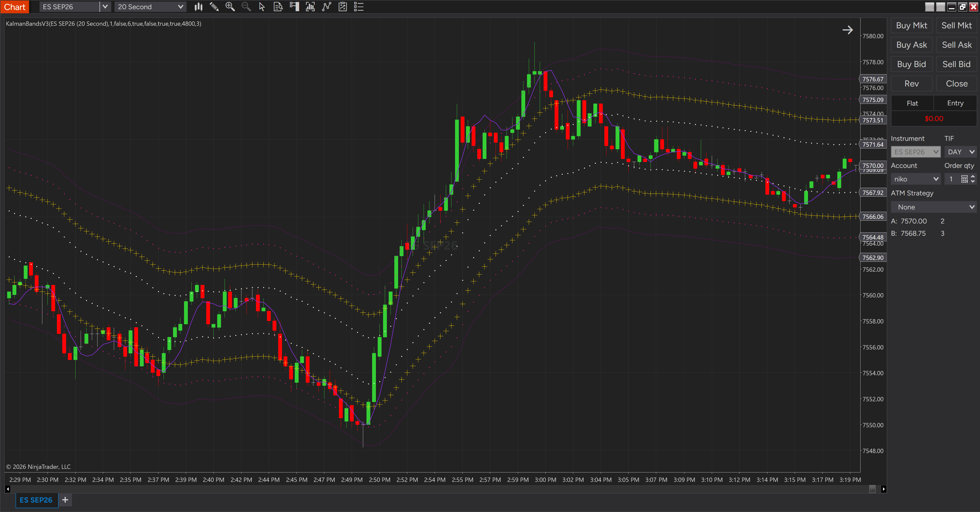The image size is (980, 512).
Task: Open the 20 Second interval dropdown
Action: [x=151, y=6]
